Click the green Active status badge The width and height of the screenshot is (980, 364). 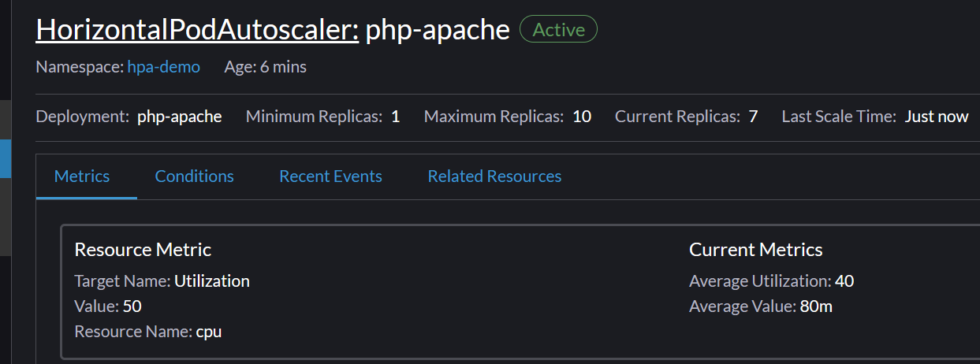(558, 30)
